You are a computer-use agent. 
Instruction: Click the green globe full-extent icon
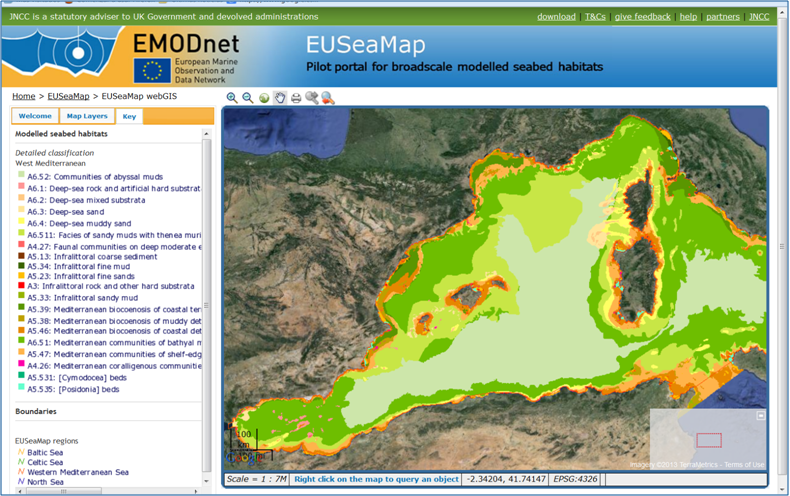tap(264, 98)
